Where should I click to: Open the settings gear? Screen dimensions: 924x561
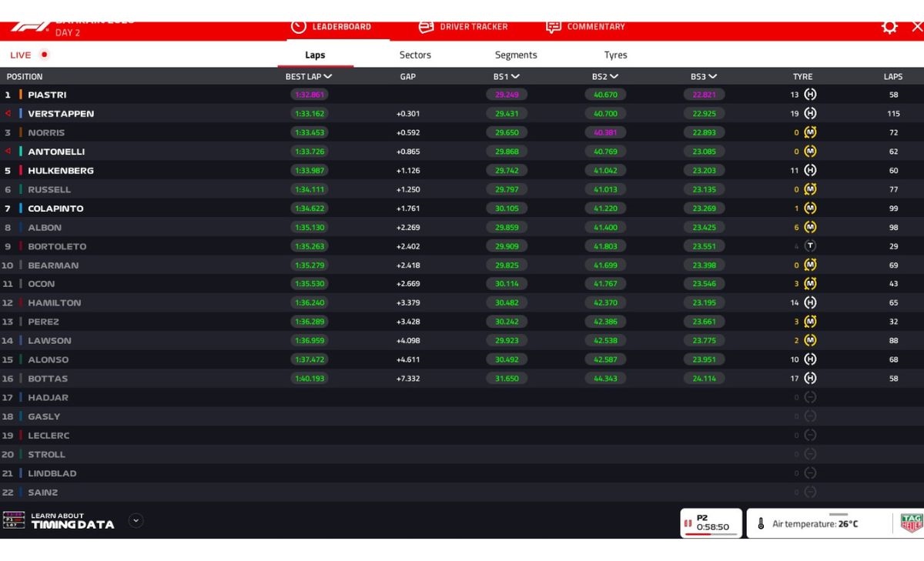[889, 26]
